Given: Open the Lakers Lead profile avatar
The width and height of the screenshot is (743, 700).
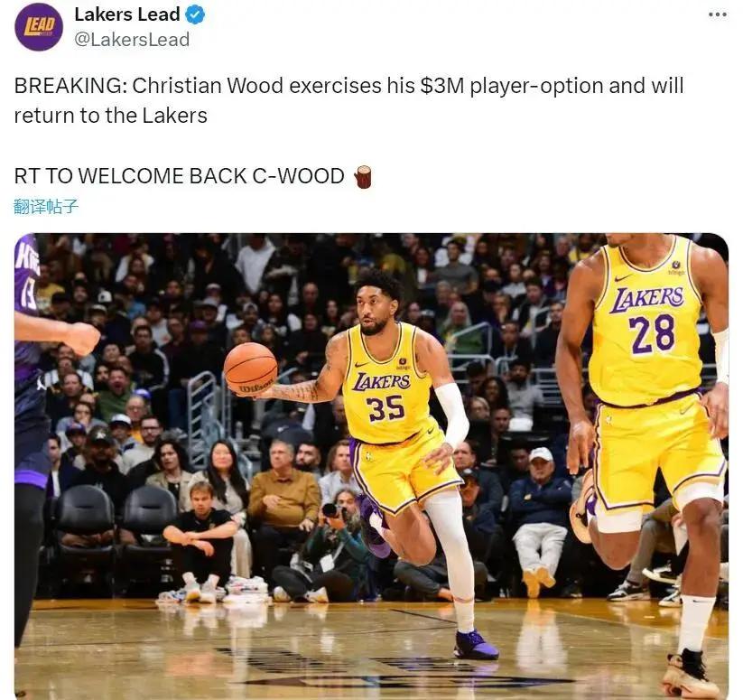Looking at the screenshot, I should 39,26.
